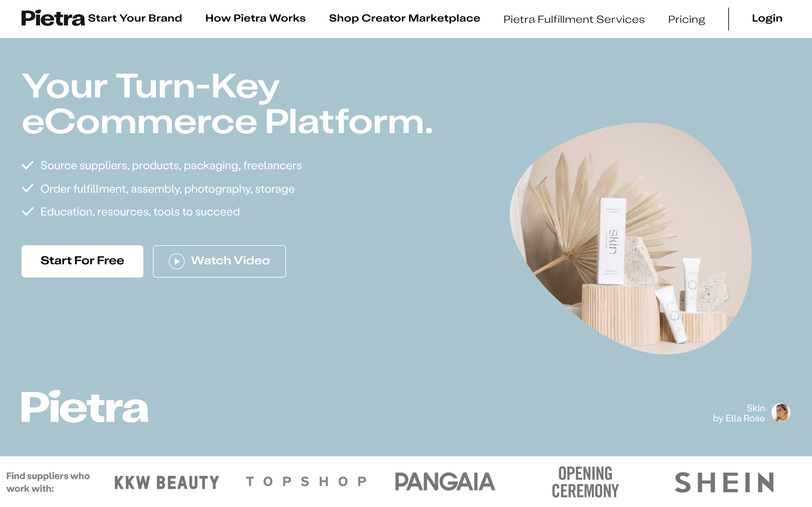
Task: Click checkmark beside Education resources line
Action: coord(28,212)
